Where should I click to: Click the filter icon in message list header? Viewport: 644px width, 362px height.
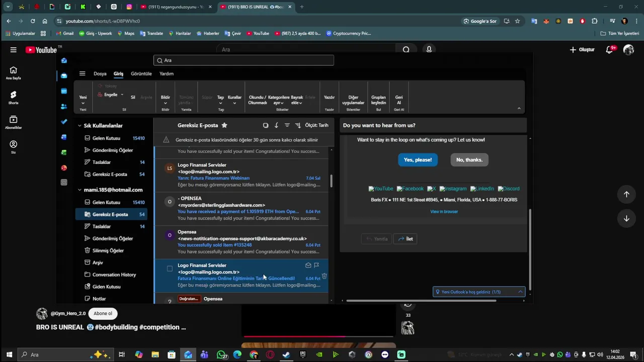tap(287, 125)
